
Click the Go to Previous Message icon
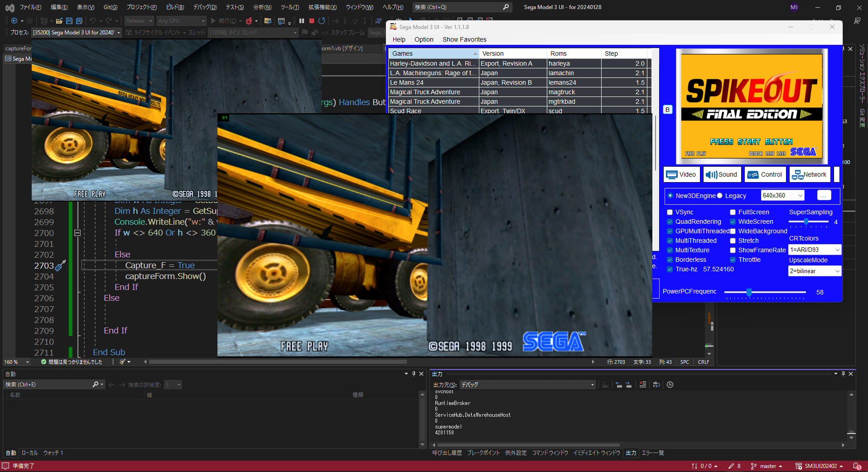coord(619,385)
